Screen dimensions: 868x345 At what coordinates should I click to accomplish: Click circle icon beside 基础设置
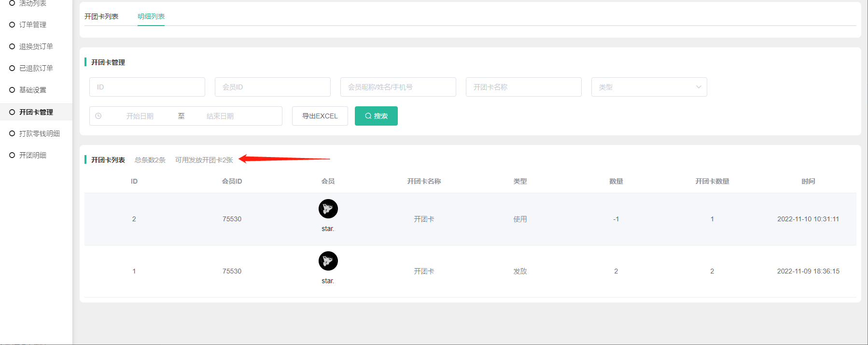coord(12,90)
